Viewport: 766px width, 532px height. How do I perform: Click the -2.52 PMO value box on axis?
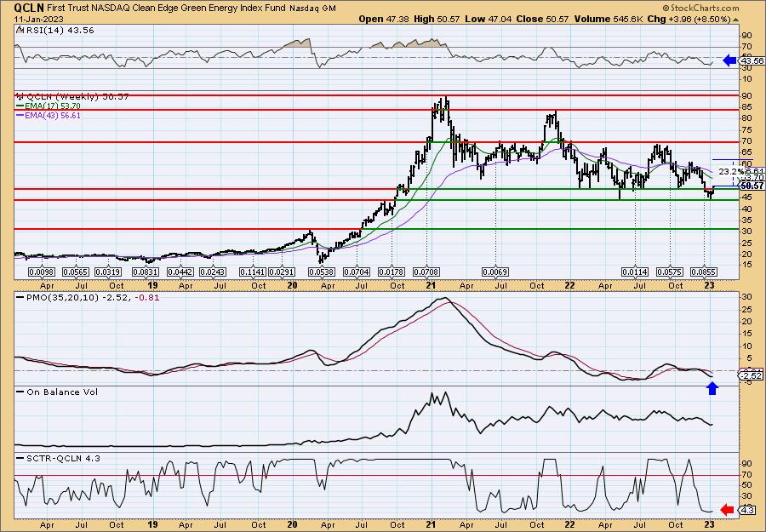752,375
